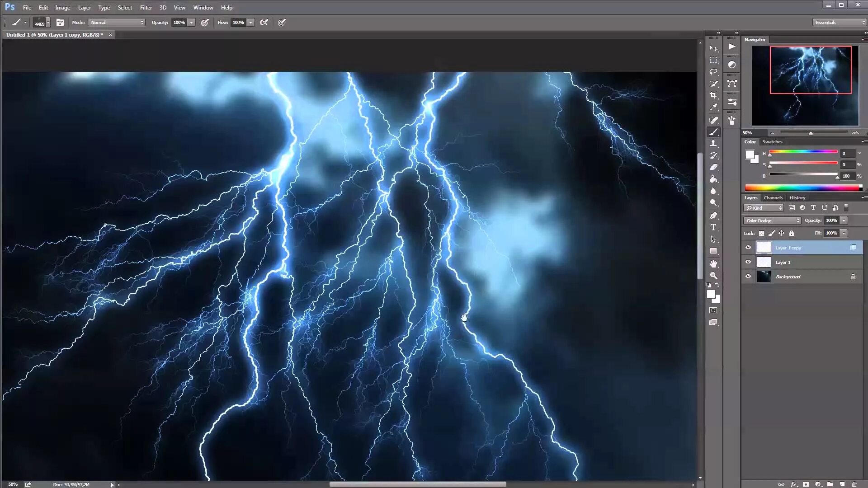Screen dimensions: 868x488
Task: Hide the Background layer
Action: coord(748,276)
